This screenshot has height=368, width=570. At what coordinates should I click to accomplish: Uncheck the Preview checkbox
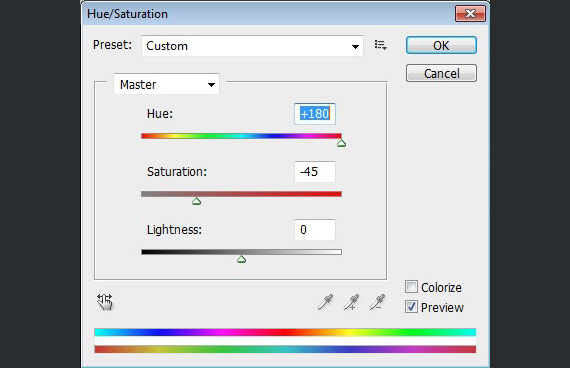click(x=411, y=307)
